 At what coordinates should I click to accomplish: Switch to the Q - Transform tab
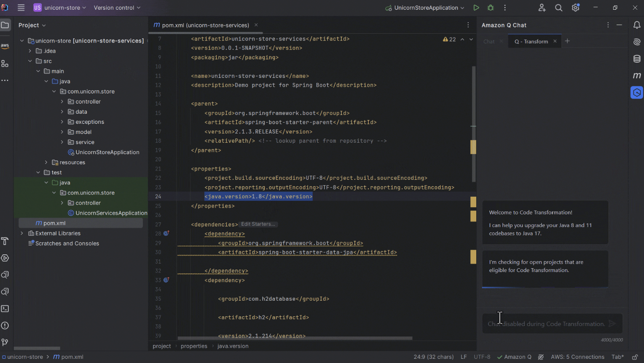(x=532, y=41)
